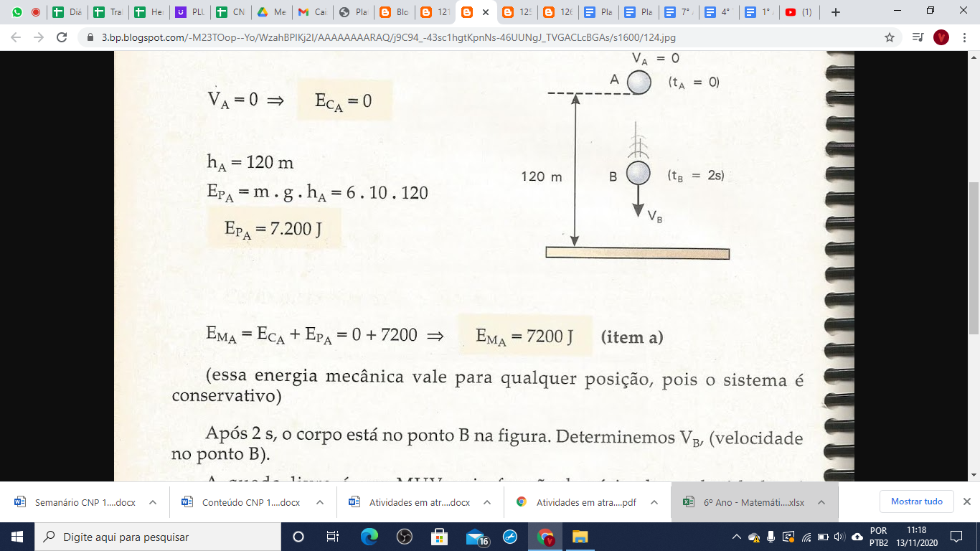The width and height of the screenshot is (980, 551).
Task: Open the Windows notification center
Action: 956,537
